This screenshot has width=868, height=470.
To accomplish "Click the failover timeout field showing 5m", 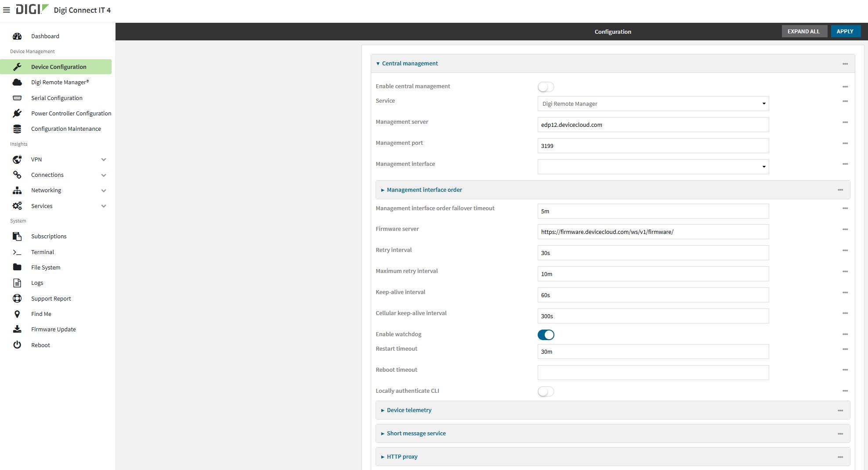I will coord(653,211).
